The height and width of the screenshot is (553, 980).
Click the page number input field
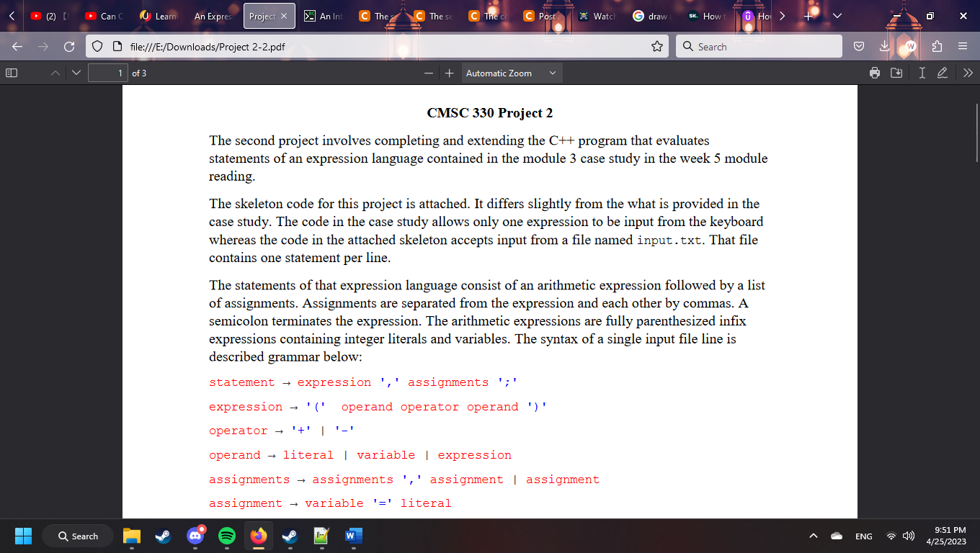(107, 72)
